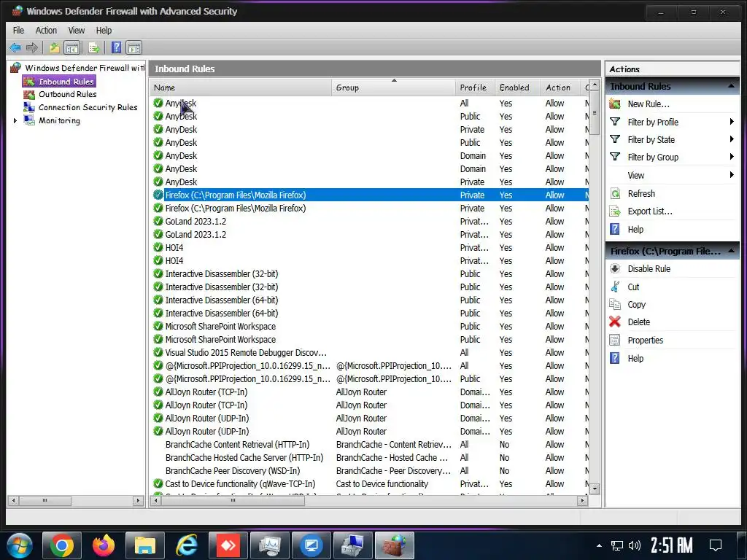The height and width of the screenshot is (560, 747).
Task: Open AnyDesk from the taskbar
Action: coord(228,545)
